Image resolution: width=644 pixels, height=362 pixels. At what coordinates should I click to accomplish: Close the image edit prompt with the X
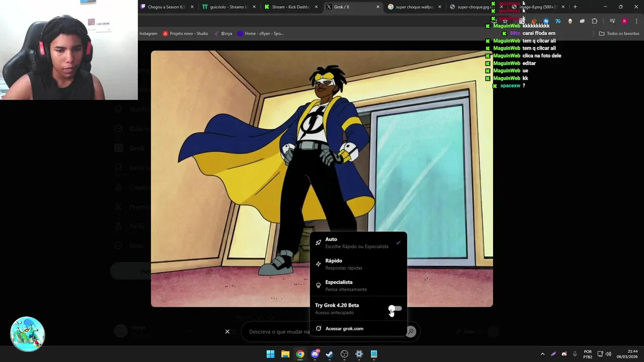[227, 331]
